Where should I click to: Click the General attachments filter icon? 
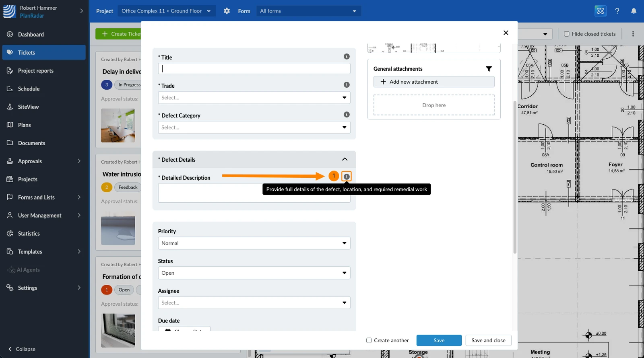[489, 69]
